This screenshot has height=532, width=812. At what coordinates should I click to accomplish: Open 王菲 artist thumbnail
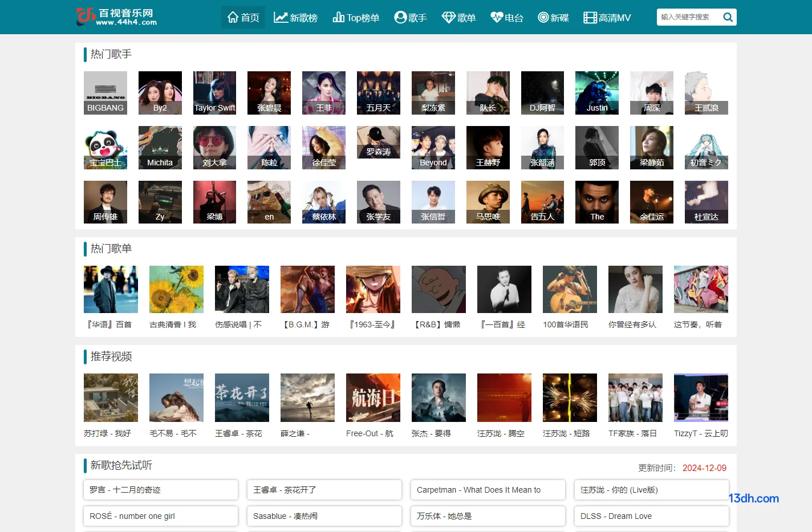pos(324,93)
